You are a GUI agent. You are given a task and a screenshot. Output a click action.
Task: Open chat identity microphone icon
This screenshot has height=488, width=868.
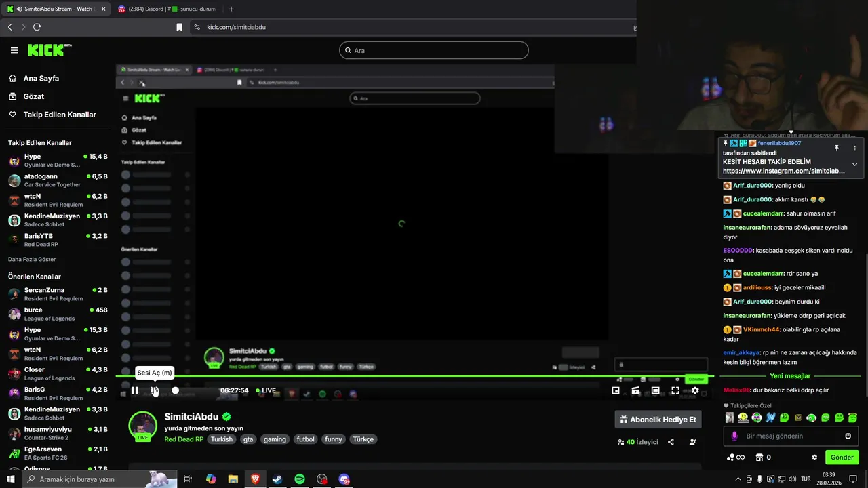(x=734, y=436)
